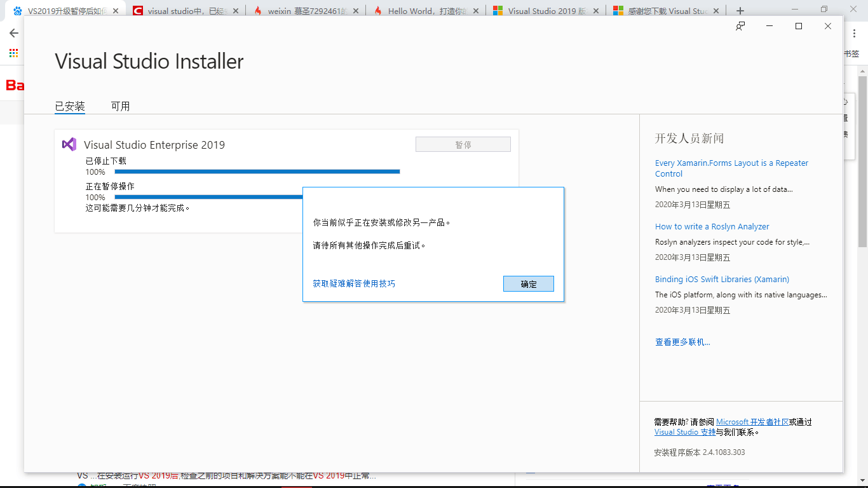The image size is (868, 488).
Task: Open a new browser tab with plus
Action: pos(740,11)
